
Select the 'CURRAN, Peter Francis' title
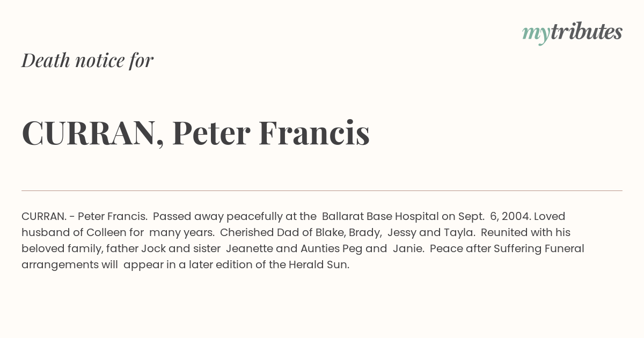pos(196,133)
